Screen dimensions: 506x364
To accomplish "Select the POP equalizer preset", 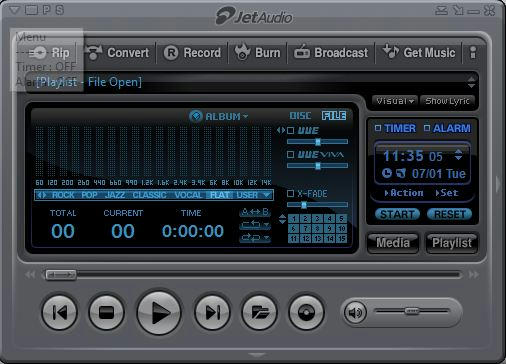I will coord(89,195).
